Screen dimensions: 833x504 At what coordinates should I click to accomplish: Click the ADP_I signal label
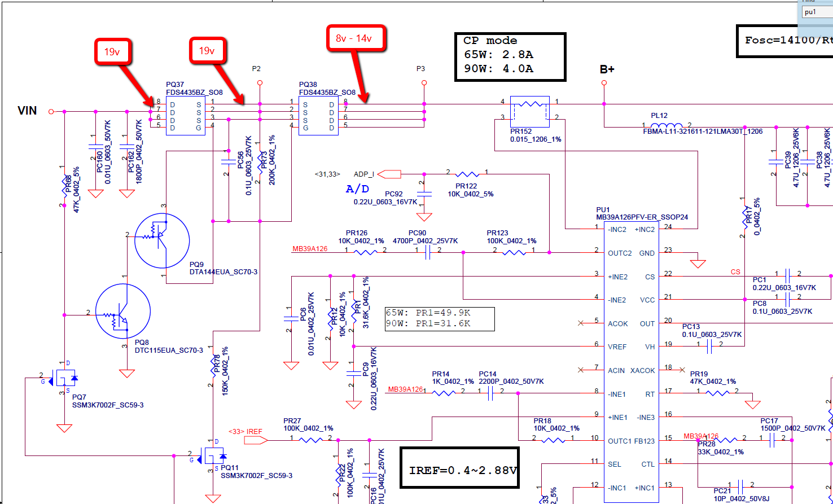(x=364, y=174)
